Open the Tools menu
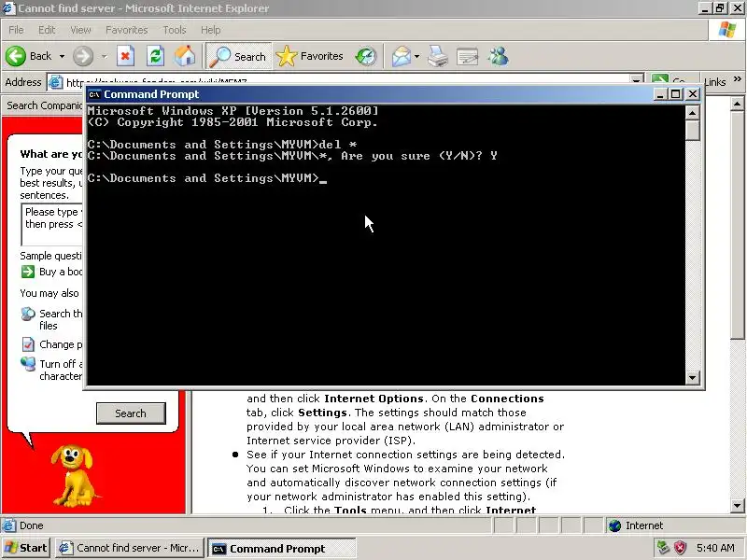The height and width of the screenshot is (560, 747). point(175,30)
